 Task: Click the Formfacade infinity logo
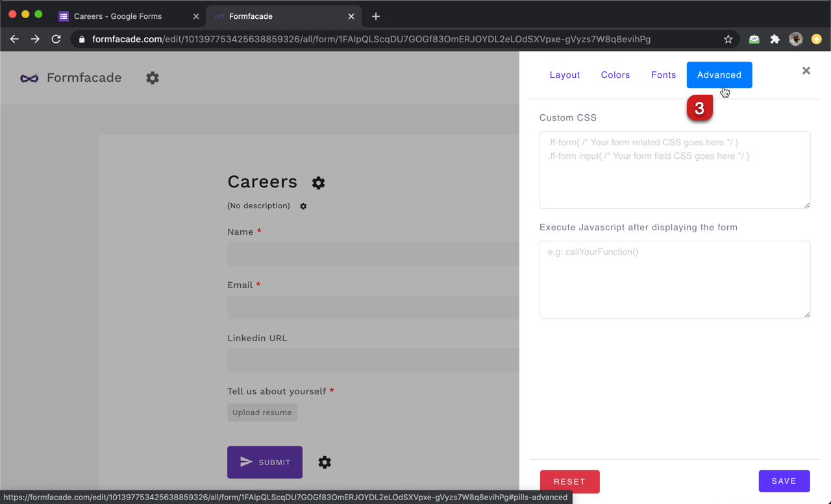[x=29, y=78]
